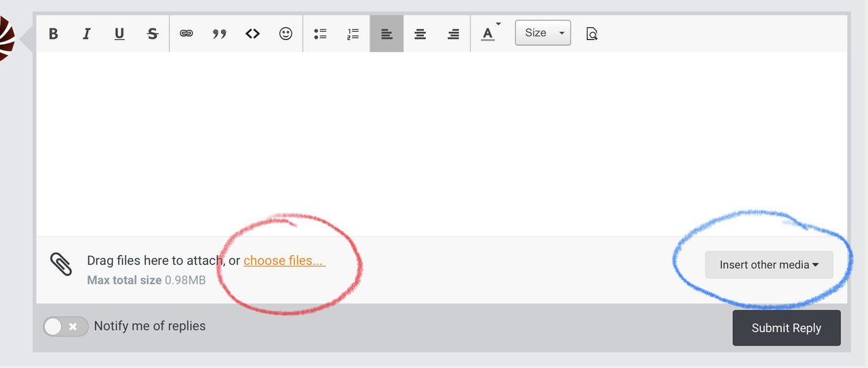Center align the text
868x368 pixels.
(x=420, y=34)
